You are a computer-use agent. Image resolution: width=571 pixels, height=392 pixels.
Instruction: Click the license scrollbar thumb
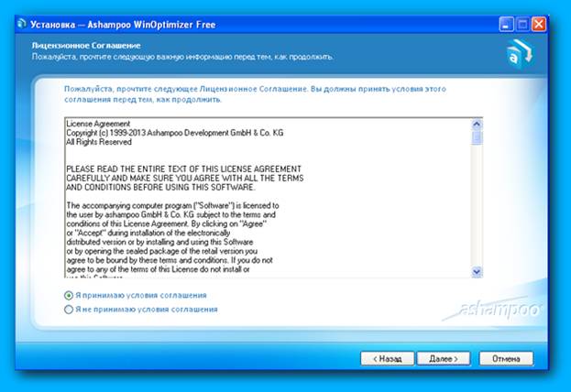477,137
